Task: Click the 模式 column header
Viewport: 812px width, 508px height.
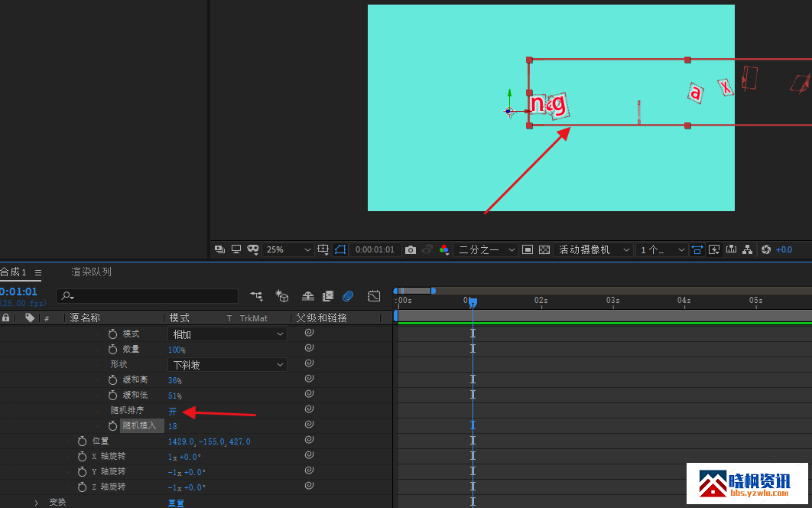Action: click(x=179, y=317)
